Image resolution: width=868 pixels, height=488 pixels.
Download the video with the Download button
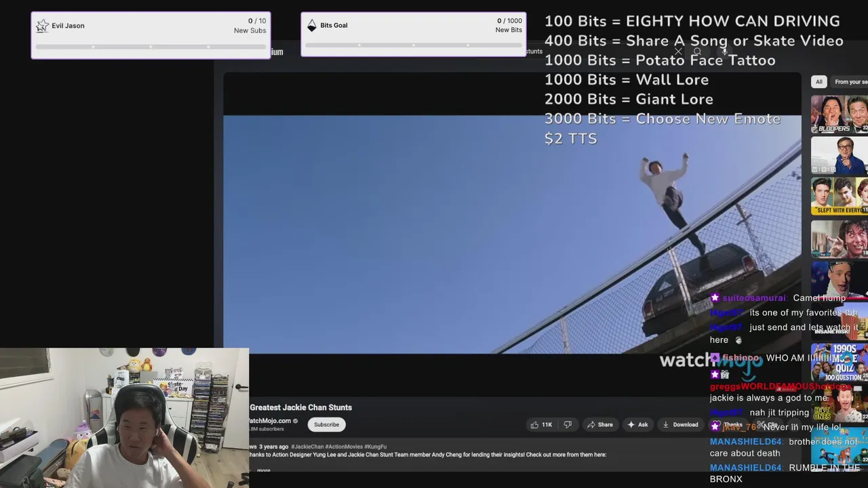680,425
